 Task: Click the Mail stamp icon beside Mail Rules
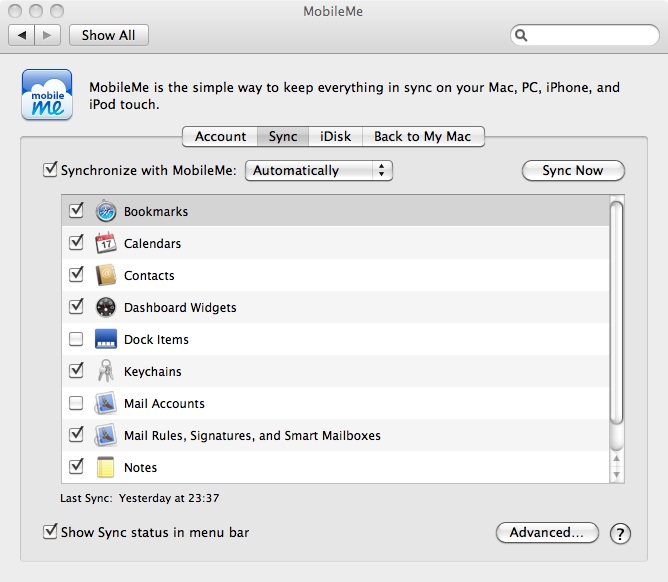105,435
